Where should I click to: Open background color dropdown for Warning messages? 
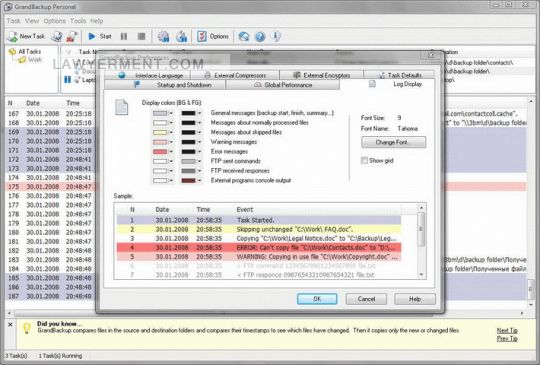point(171,142)
